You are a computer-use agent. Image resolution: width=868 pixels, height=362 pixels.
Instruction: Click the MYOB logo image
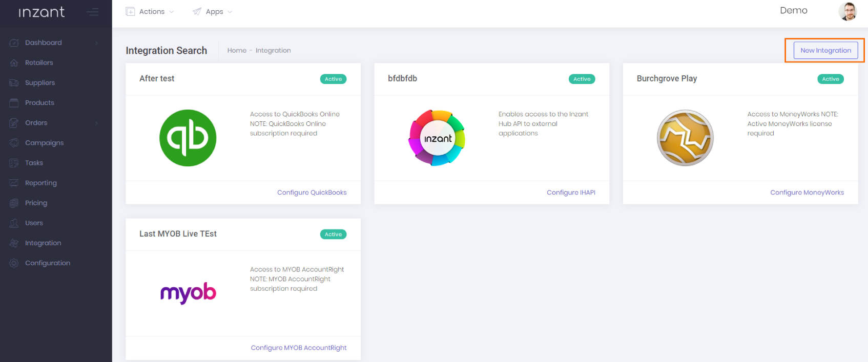[188, 293]
